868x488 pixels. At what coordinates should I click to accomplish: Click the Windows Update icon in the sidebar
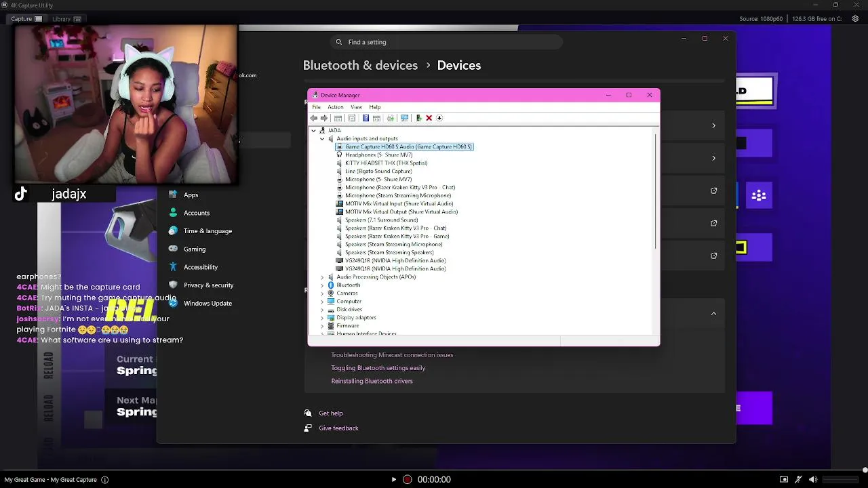(x=173, y=303)
